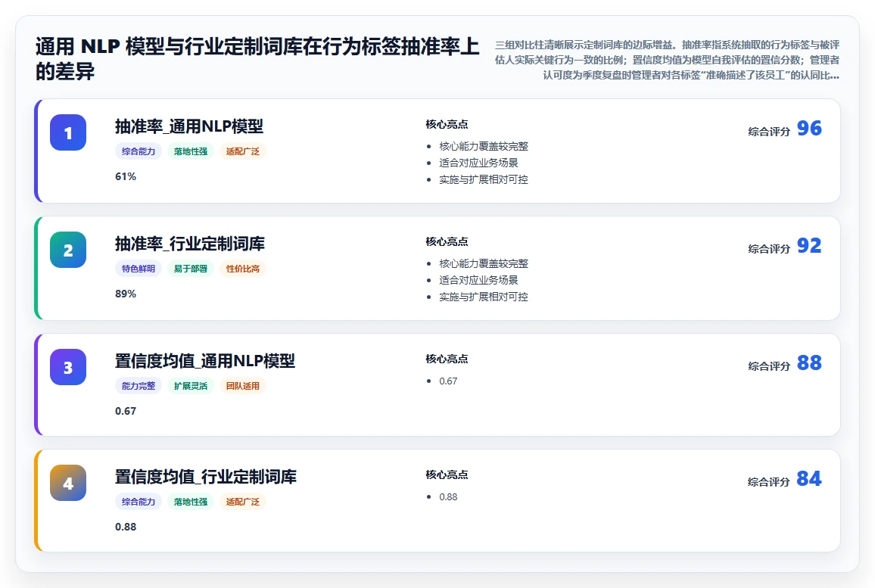Click the 能力完整 tag
Image resolution: width=875 pixels, height=588 pixels.
139,385
